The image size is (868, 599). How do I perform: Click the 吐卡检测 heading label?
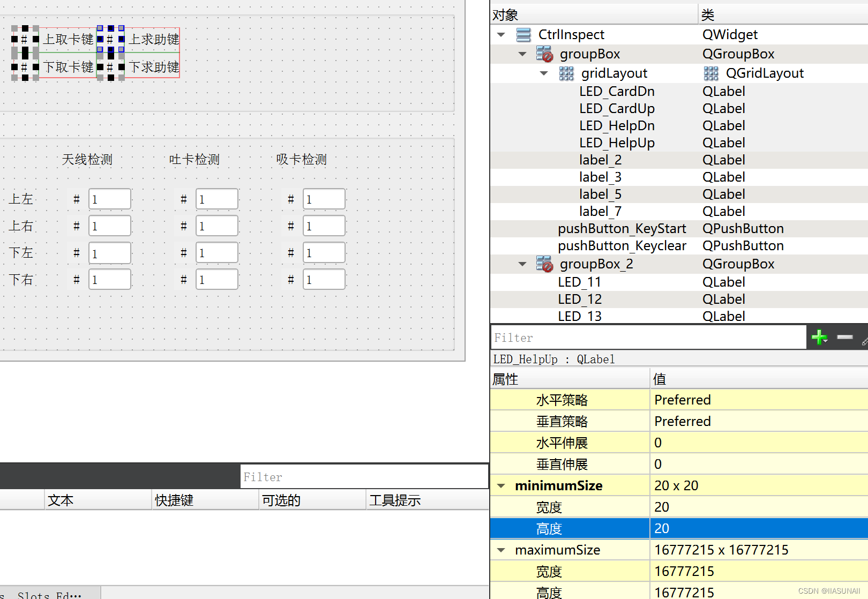194,160
